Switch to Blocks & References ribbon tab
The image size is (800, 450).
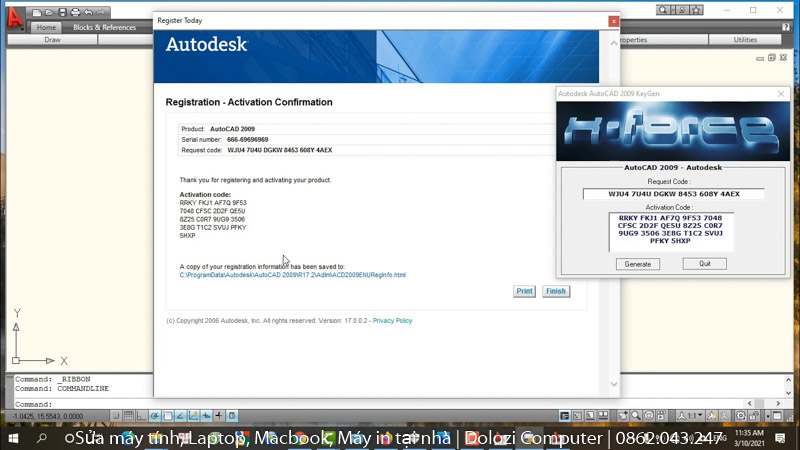click(105, 27)
